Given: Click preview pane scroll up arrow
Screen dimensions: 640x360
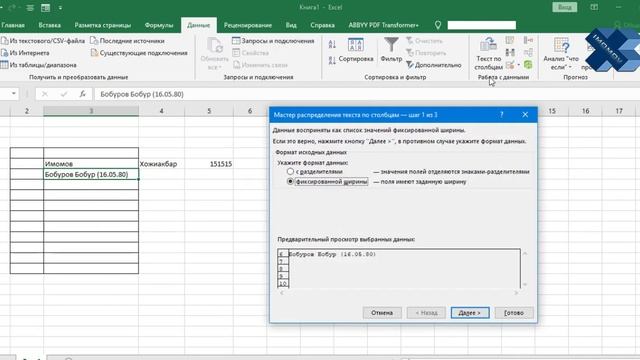Looking at the screenshot, I should pos(525,253).
